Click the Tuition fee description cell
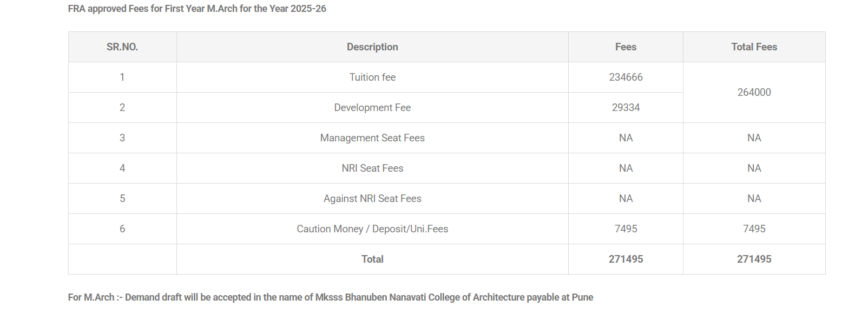The height and width of the screenshot is (319, 868). click(372, 77)
